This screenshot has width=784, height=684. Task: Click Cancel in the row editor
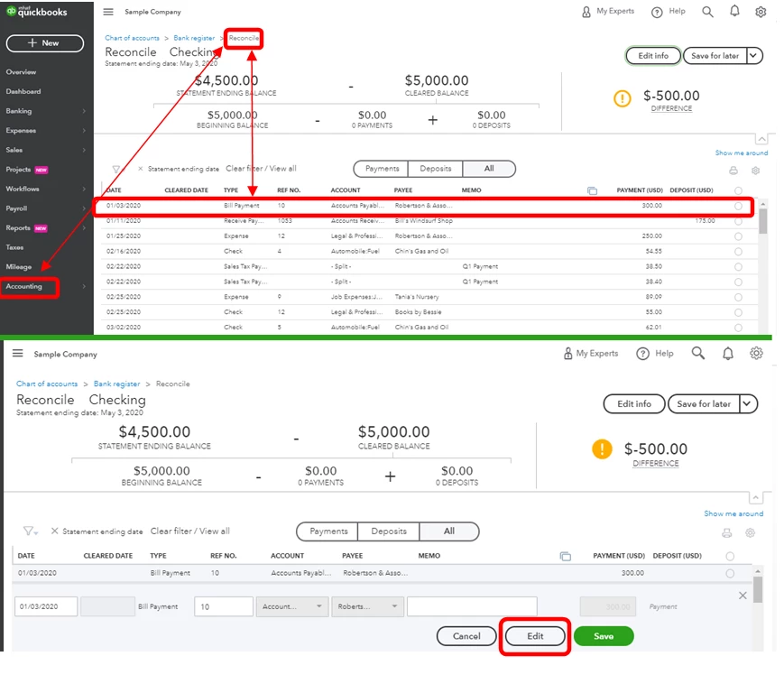(466, 636)
